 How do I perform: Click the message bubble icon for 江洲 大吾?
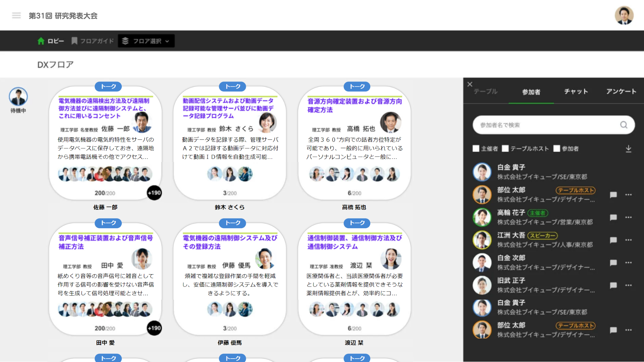point(613,240)
